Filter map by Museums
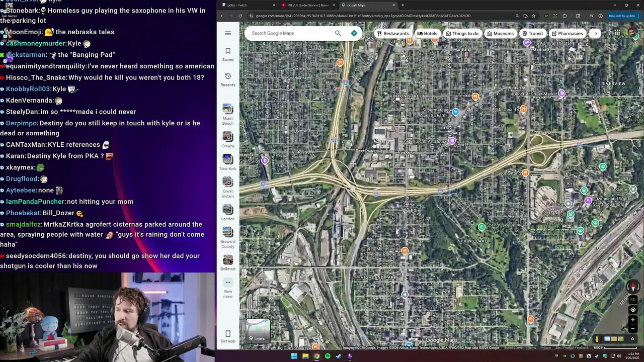Image resolution: width=644 pixels, height=362 pixels. 500,33
